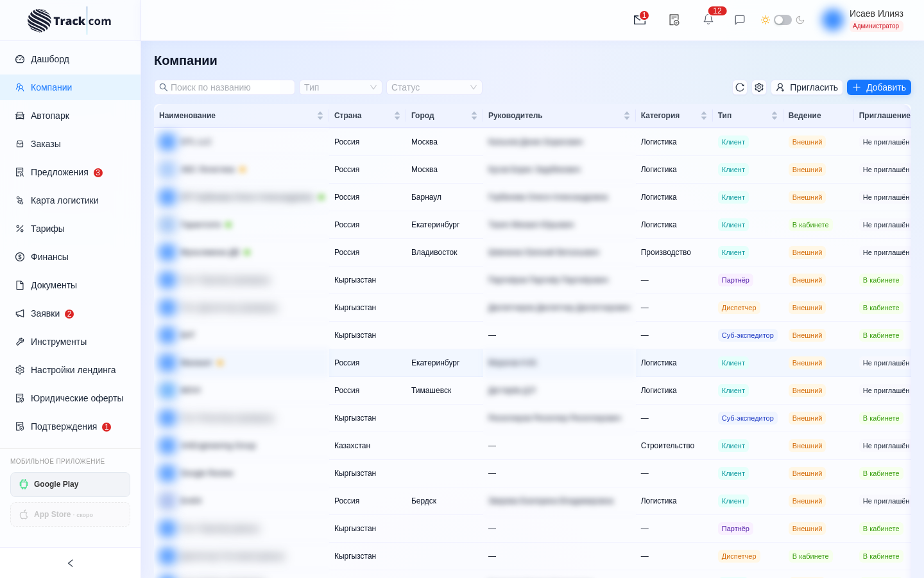Open table settings gear icon
The image size is (924, 578).
(x=759, y=87)
